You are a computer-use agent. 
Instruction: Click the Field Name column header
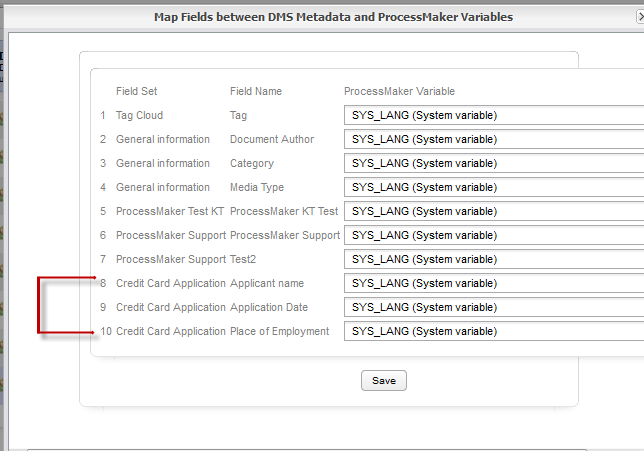[x=256, y=91]
